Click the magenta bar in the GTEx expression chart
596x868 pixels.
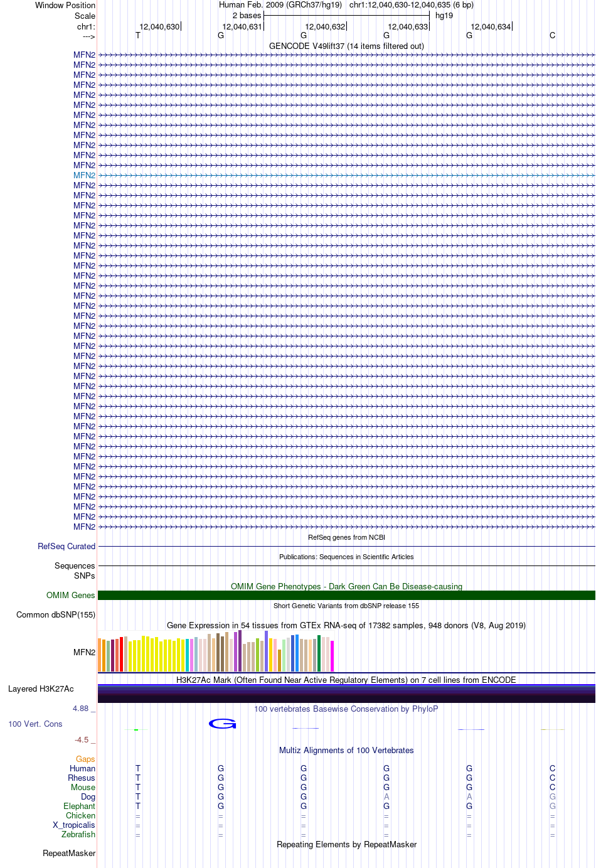(x=333, y=656)
